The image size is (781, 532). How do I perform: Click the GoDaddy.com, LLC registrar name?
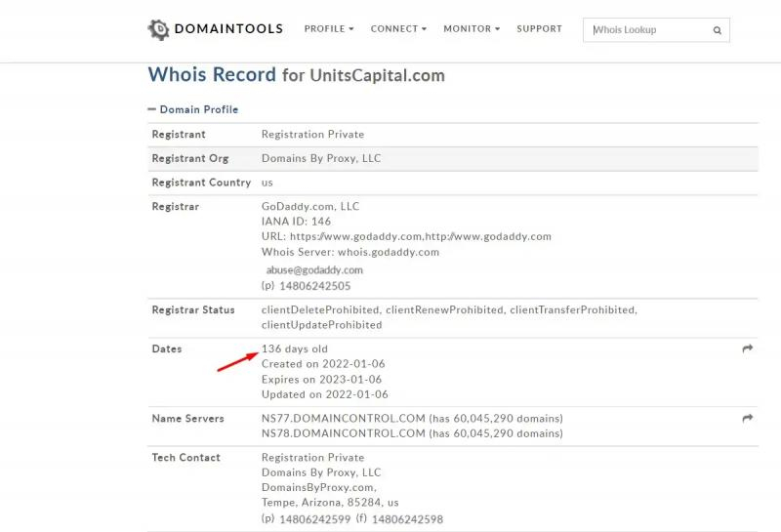pyautogui.click(x=310, y=206)
